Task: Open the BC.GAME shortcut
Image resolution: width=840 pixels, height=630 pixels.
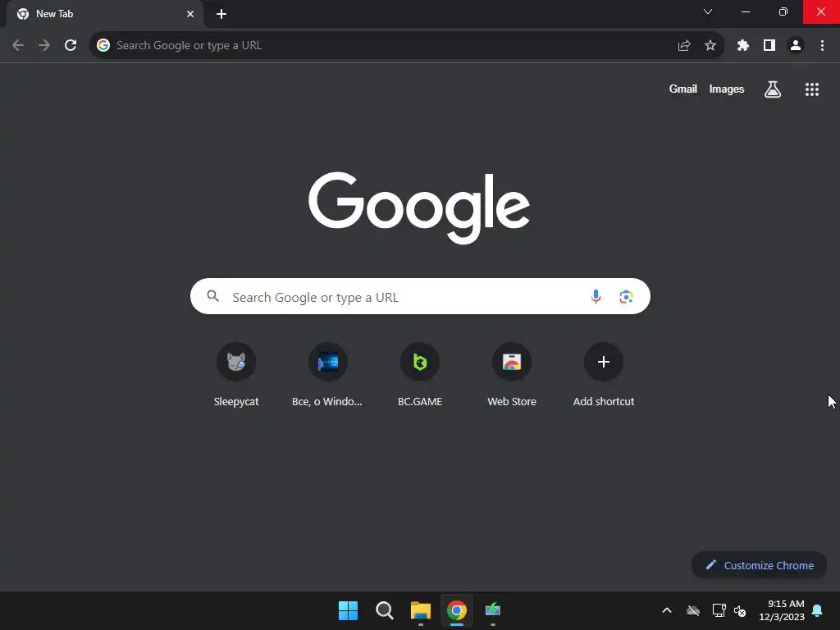Action: (x=420, y=374)
